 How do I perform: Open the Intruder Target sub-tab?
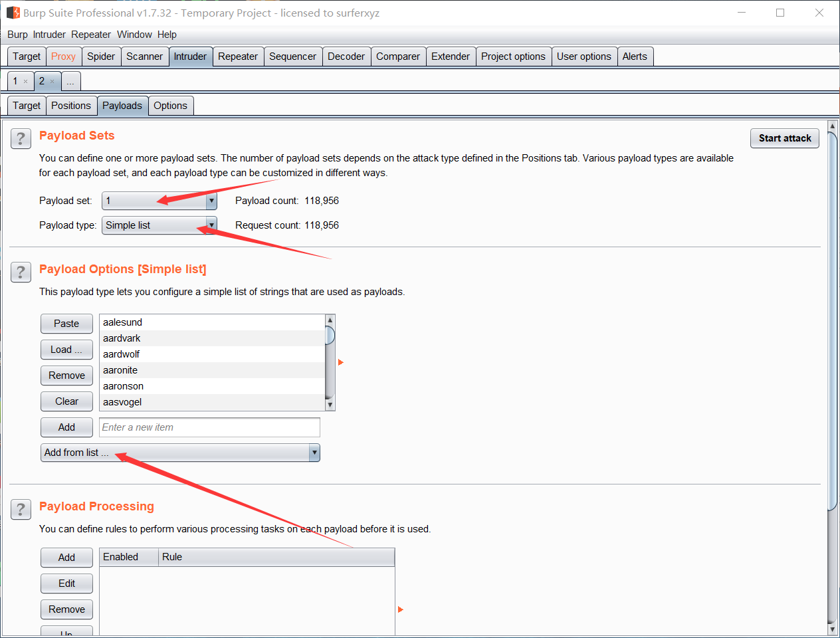pyautogui.click(x=27, y=106)
